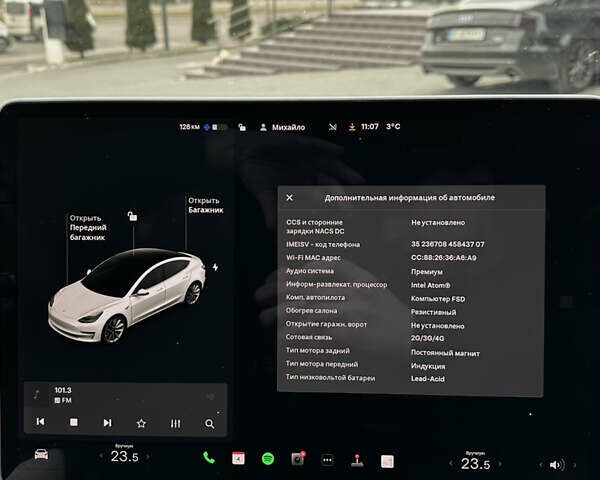Skip to next radio station
Image resolution: width=600 pixels, height=480 pixels.
[108, 423]
